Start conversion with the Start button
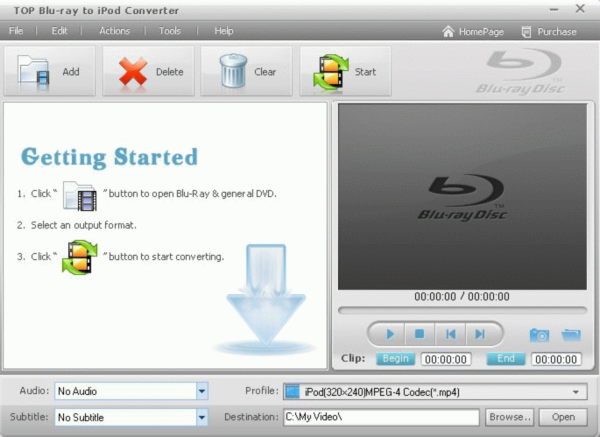Image resolution: width=600 pixels, height=437 pixels. pos(345,71)
